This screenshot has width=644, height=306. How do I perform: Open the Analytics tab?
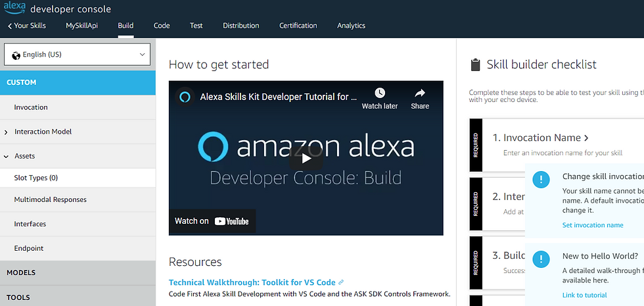click(351, 26)
